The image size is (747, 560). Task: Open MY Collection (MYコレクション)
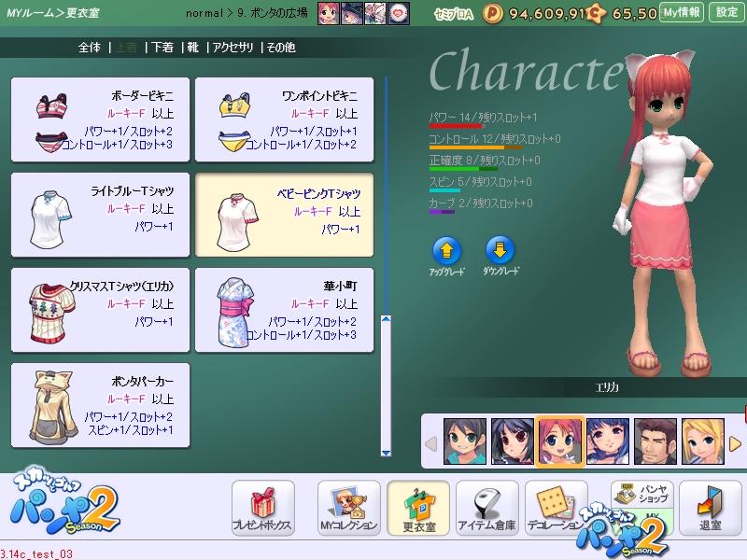(348, 508)
